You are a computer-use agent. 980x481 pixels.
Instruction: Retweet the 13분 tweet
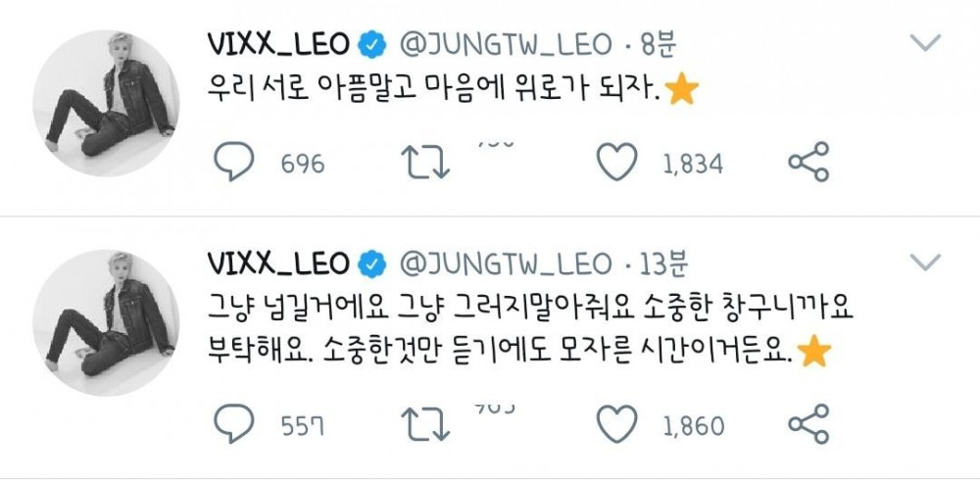(425, 425)
